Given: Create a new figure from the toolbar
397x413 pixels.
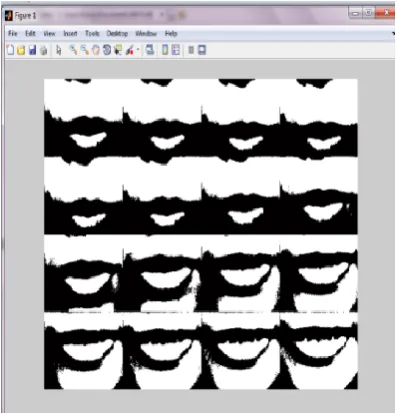Looking at the screenshot, I should [x=10, y=50].
